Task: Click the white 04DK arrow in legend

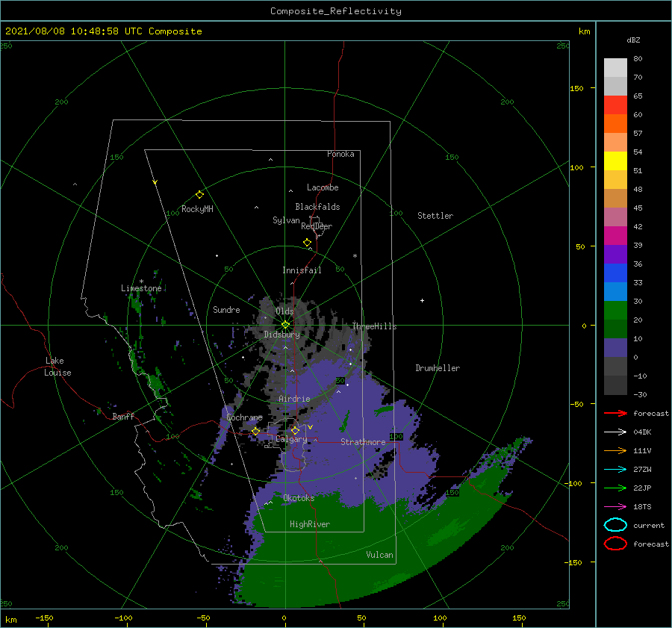Action: tap(615, 432)
